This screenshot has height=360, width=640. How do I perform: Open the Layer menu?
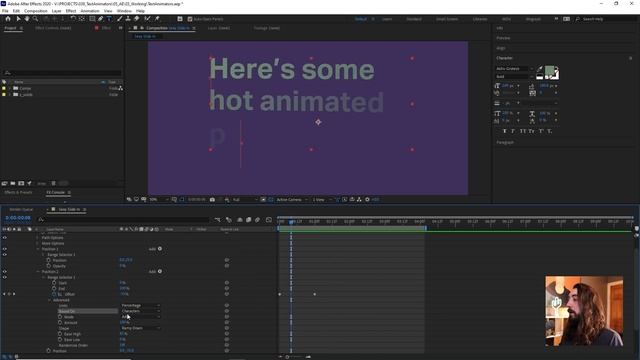click(57, 11)
